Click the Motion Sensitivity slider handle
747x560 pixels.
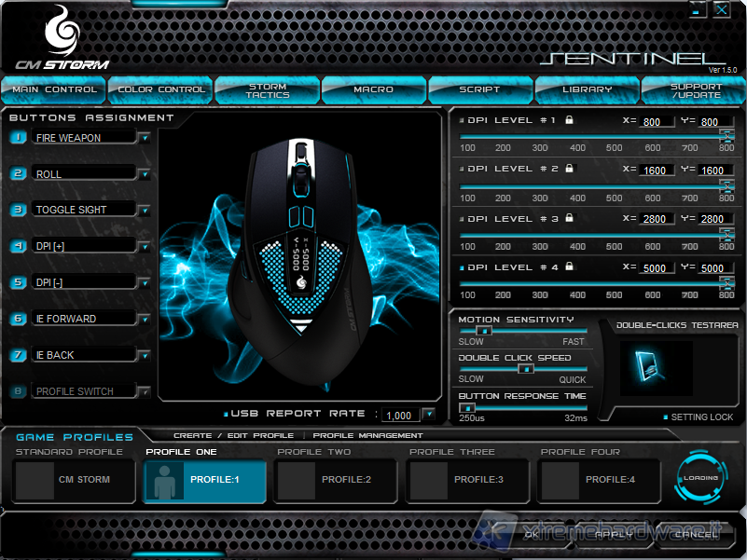pos(483,331)
